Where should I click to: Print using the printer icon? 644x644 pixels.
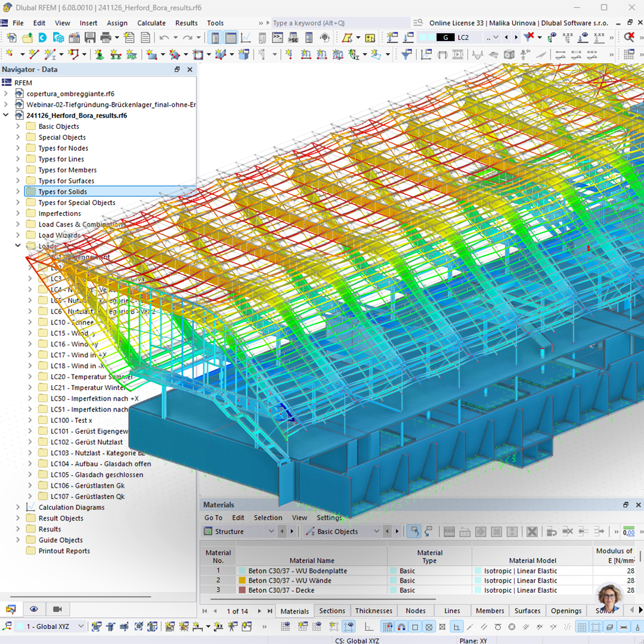coord(106,38)
